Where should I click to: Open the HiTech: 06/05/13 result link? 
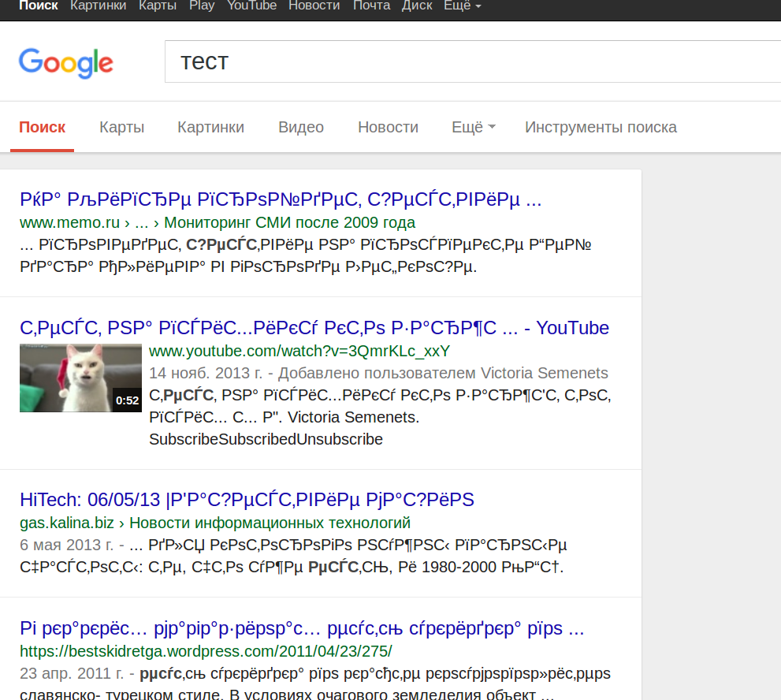click(x=247, y=499)
